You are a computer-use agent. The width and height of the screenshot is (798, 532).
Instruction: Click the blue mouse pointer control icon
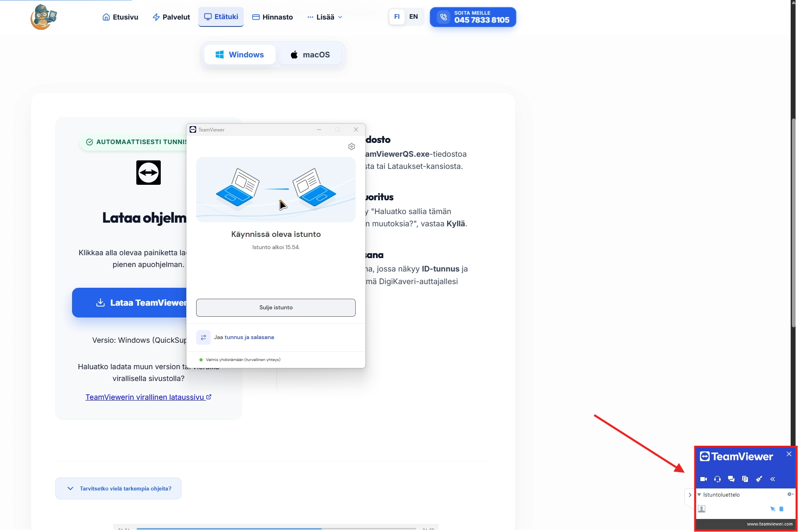(773, 509)
